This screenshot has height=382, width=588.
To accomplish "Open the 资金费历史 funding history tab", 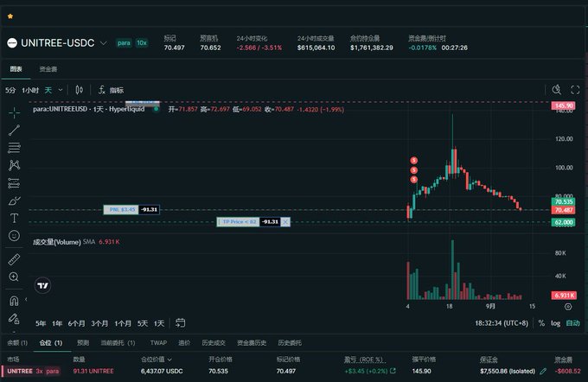I will point(252,342).
